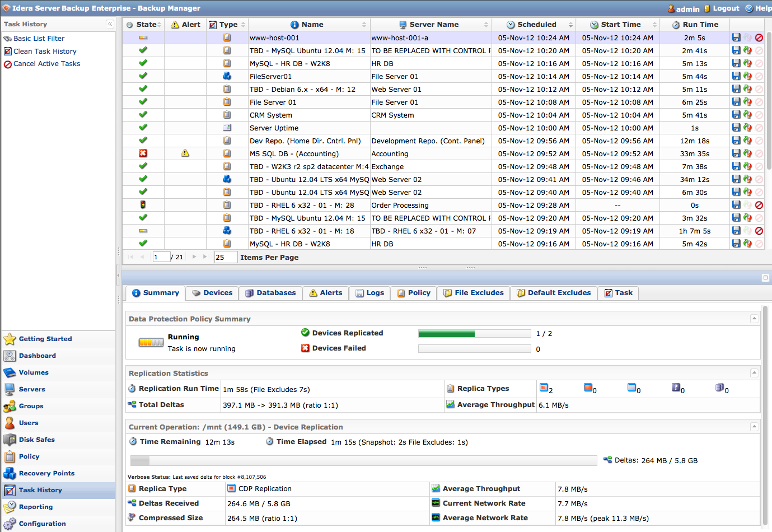This screenshot has height=532, width=772.
Task: Click Clean Task History
Action: coord(45,51)
